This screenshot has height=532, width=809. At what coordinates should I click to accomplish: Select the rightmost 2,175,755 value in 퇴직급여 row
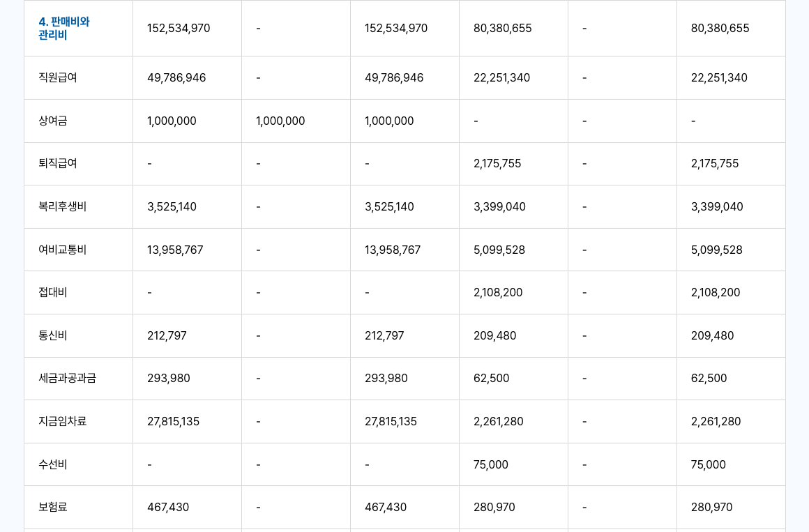tap(715, 163)
